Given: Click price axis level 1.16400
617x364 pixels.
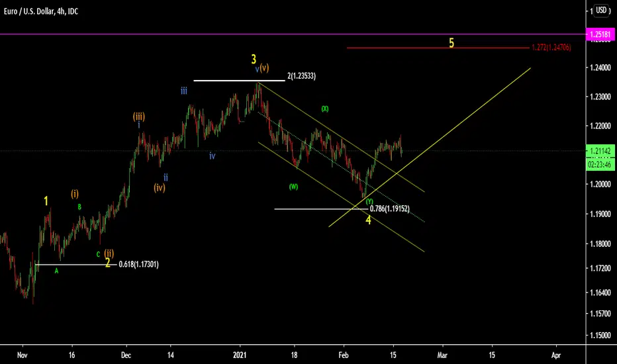Looking at the screenshot, I should 600,293.
